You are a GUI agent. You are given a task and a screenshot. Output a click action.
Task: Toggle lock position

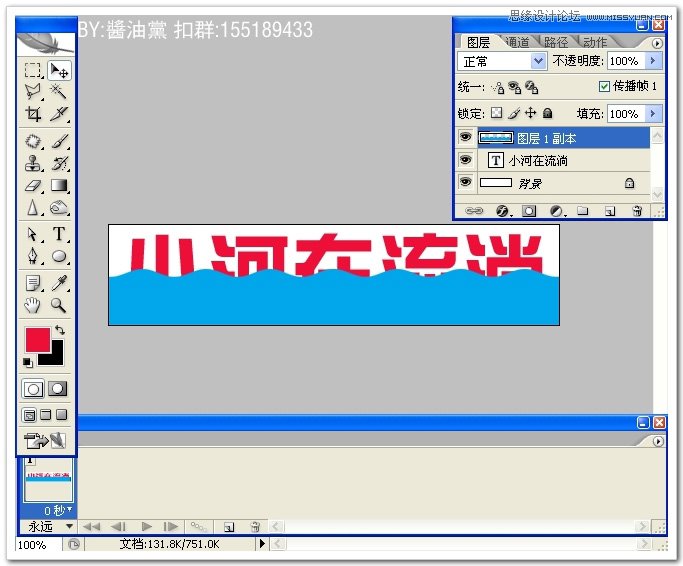[530, 113]
